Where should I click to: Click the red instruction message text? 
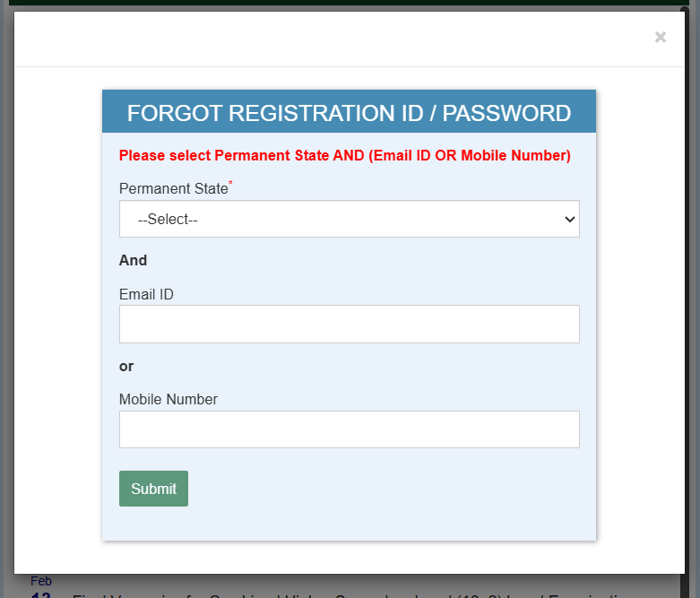pos(344,156)
